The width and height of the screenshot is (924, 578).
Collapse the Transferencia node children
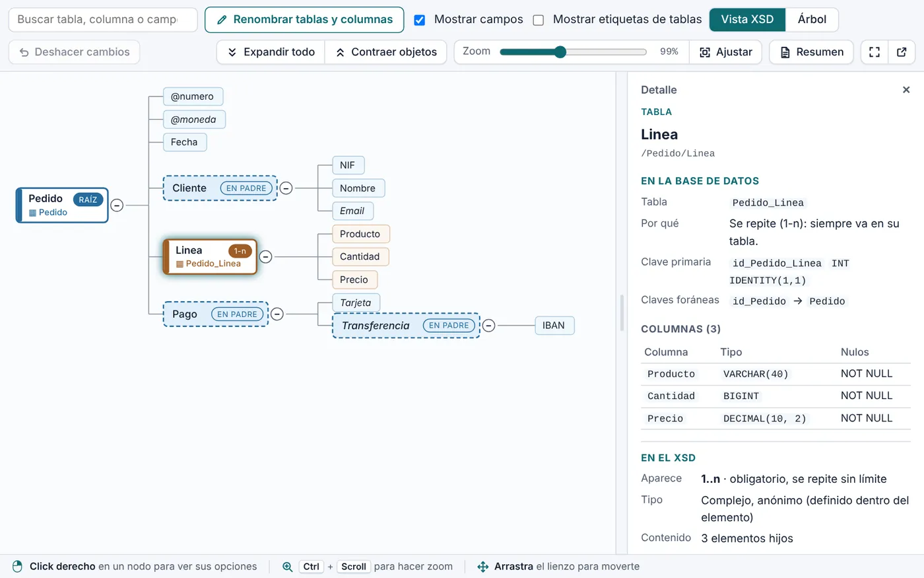(x=488, y=326)
